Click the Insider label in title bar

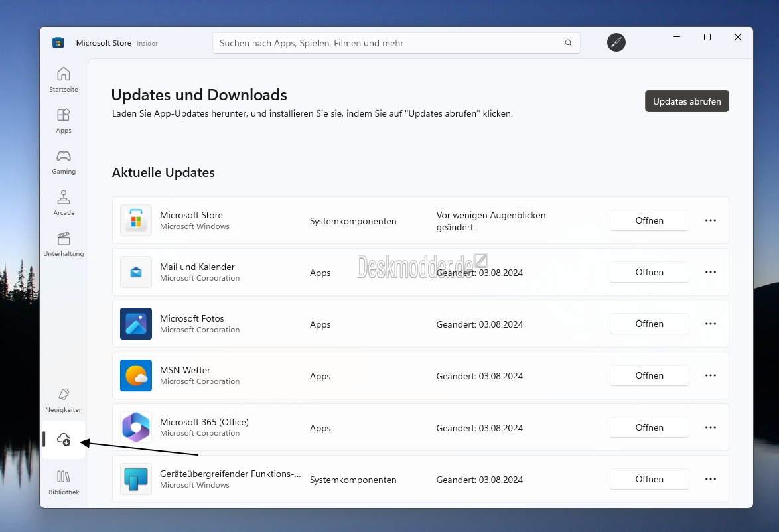click(147, 44)
